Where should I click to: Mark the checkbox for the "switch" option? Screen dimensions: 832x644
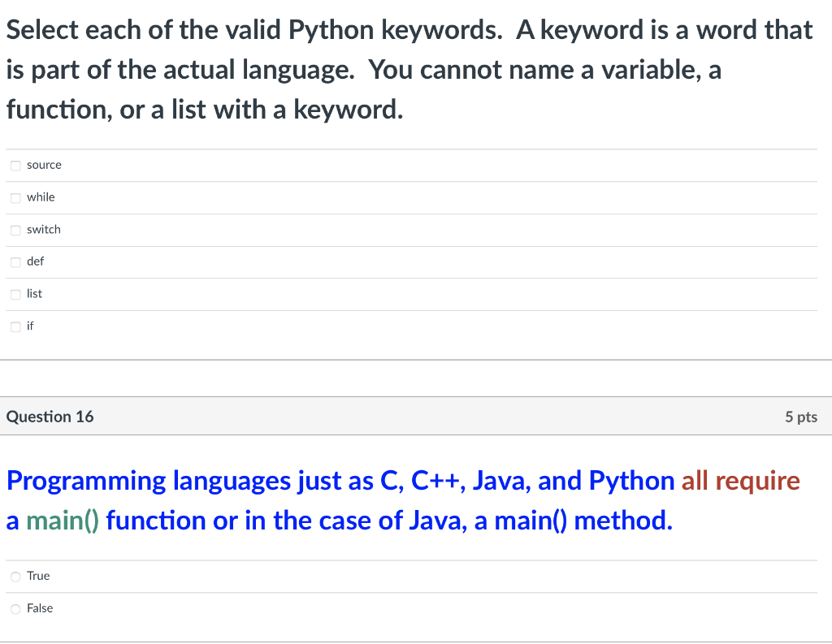pyautogui.click(x=15, y=230)
